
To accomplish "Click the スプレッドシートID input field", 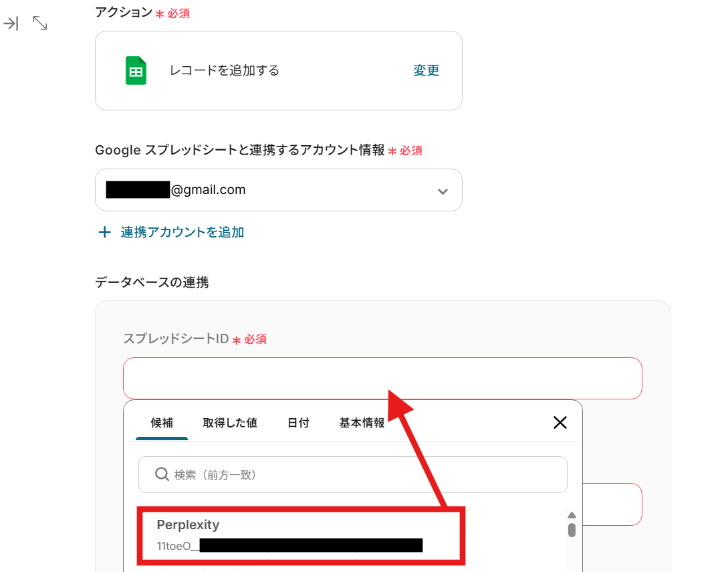I will click(x=382, y=378).
